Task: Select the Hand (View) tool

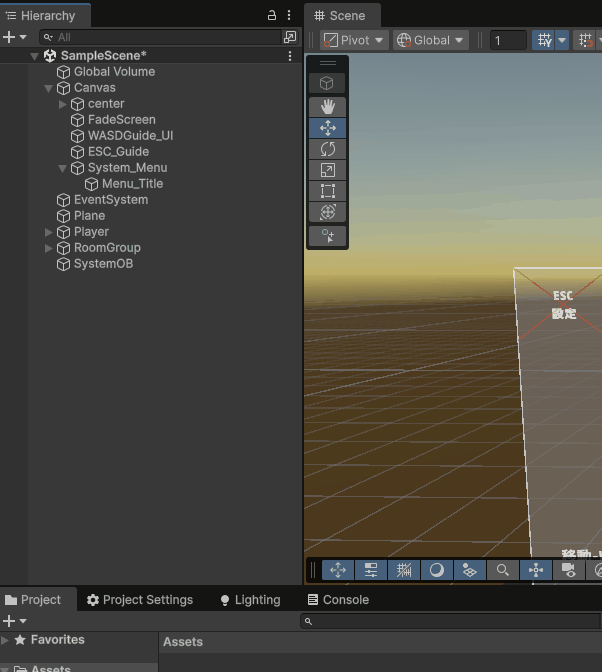Action: tap(327, 106)
